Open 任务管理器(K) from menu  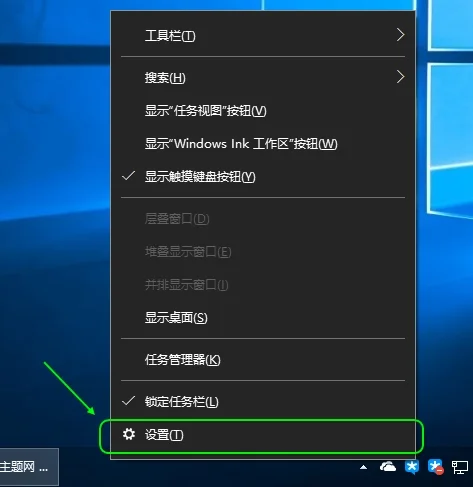point(263,360)
